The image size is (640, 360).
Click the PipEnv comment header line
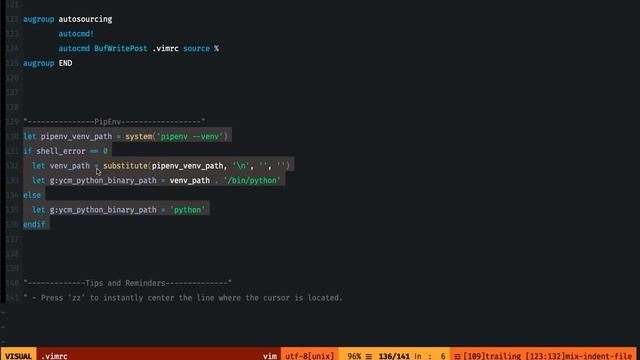[x=114, y=121]
